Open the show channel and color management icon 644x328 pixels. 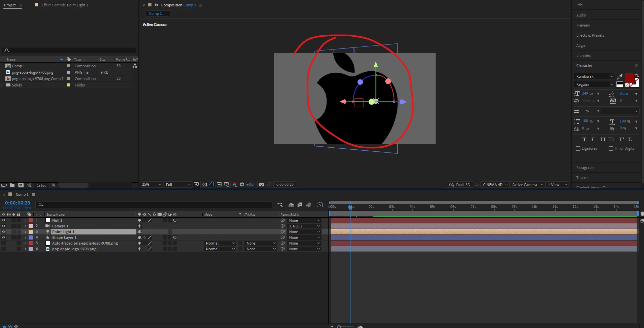235,185
